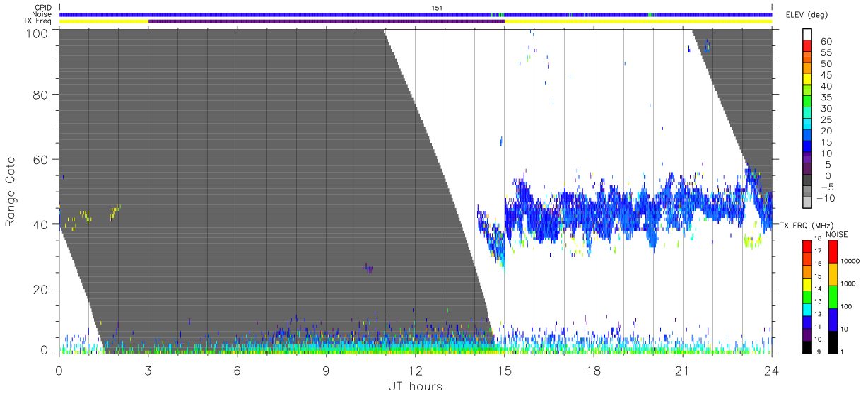Click blue Noise strip at top
Image resolution: width=868 pixels, height=401 pixels.
pos(415,14)
